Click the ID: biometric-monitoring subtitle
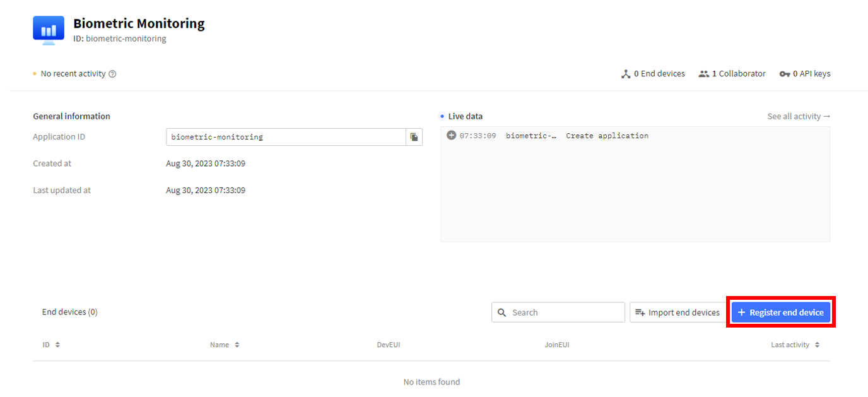The height and width of the screenshot is (397, 868). [x=120, y=39]
